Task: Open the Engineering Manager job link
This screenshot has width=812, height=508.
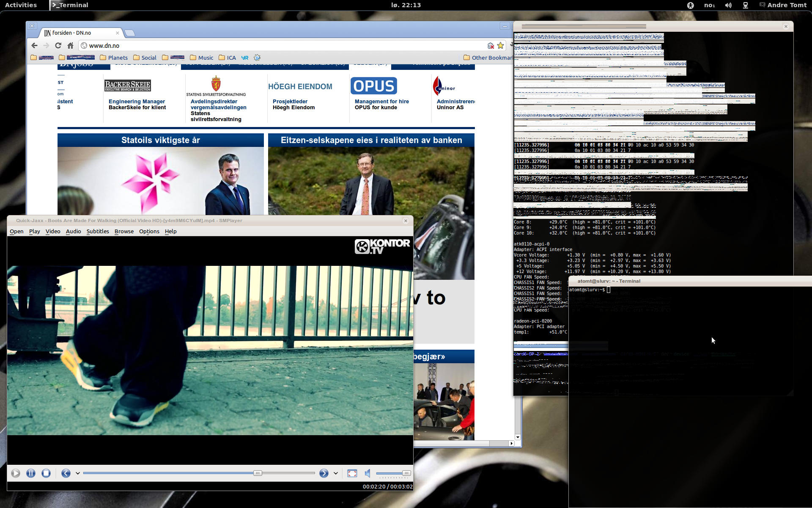Action: point(137,102)
